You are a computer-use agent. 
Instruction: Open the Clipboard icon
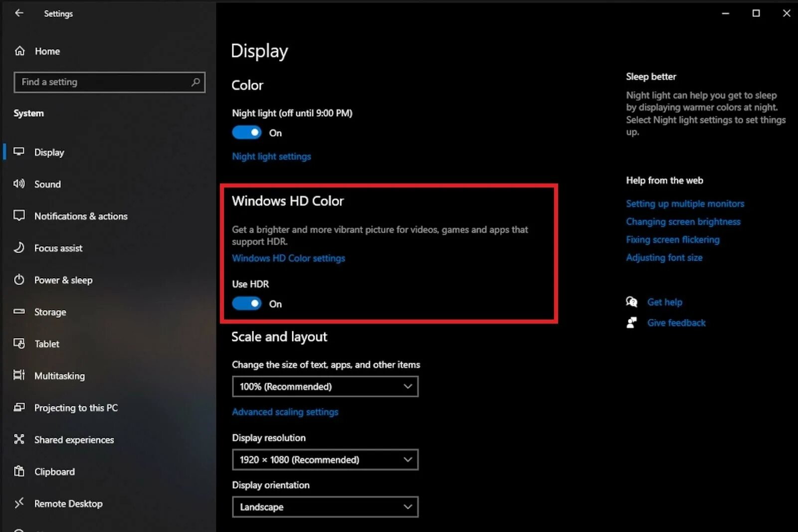point(19,471)
